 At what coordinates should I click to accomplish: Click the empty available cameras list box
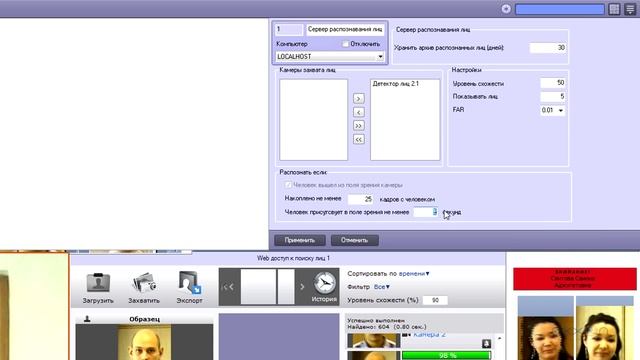pos(313,120)
